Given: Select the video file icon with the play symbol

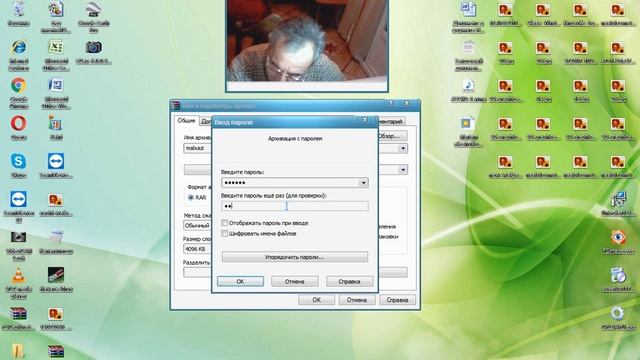Looking at the screenshot, I should pos(467,123).
